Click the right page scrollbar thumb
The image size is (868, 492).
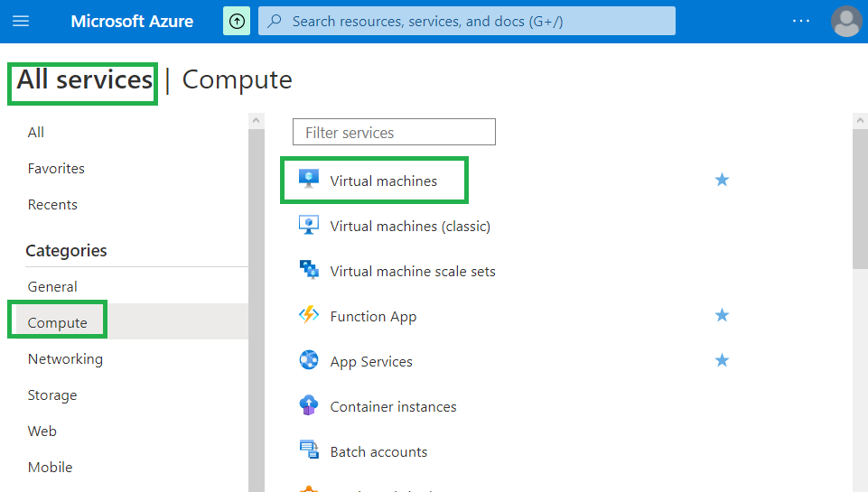860,200
